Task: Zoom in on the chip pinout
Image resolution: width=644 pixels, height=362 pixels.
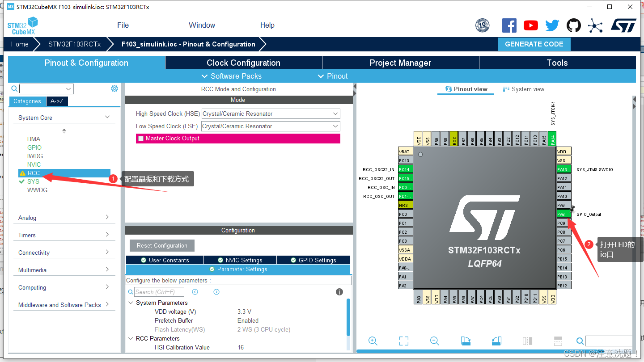Action: click(x=373, y=341)
